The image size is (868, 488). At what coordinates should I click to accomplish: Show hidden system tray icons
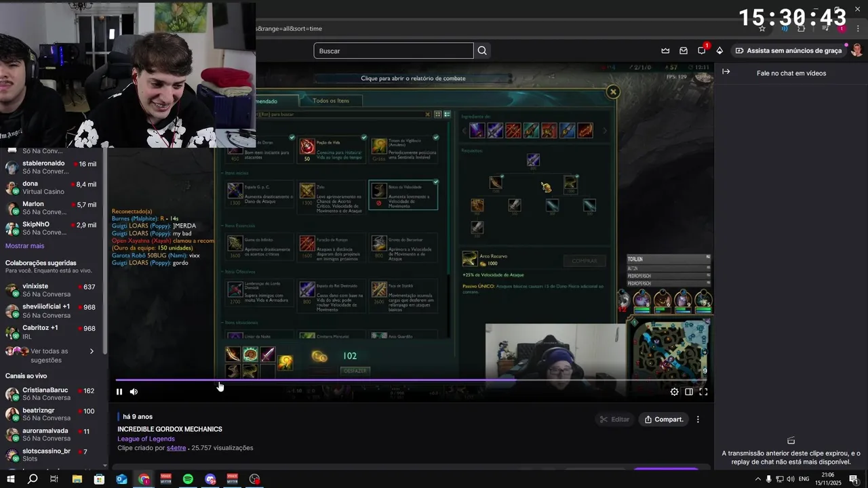pyautogui.click(x=758, y=479)
